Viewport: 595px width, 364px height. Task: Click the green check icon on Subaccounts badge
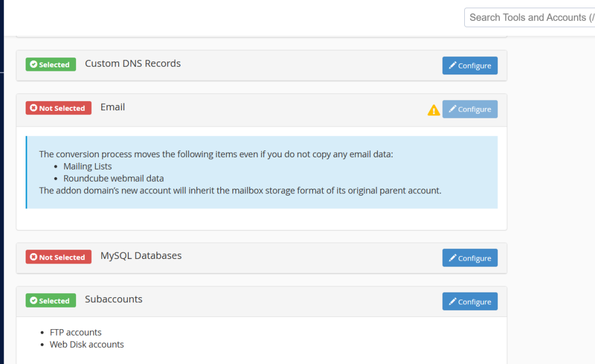click(33, 301)
